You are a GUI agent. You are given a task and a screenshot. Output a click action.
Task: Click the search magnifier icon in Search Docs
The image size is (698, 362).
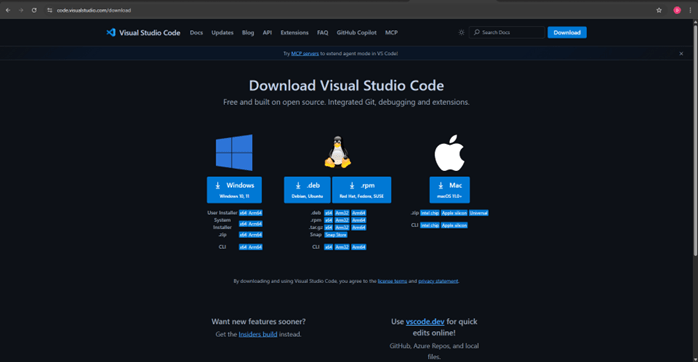(x=476, y=33)
